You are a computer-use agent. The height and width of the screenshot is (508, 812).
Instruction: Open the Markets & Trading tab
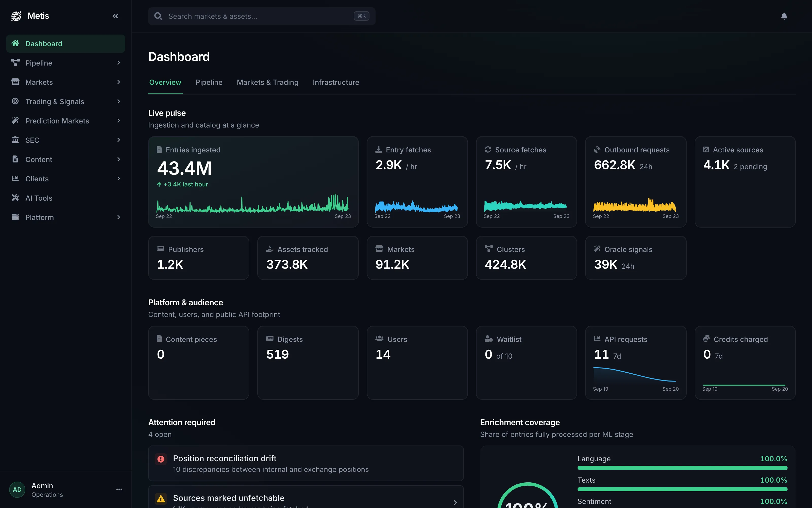[267, 83]
